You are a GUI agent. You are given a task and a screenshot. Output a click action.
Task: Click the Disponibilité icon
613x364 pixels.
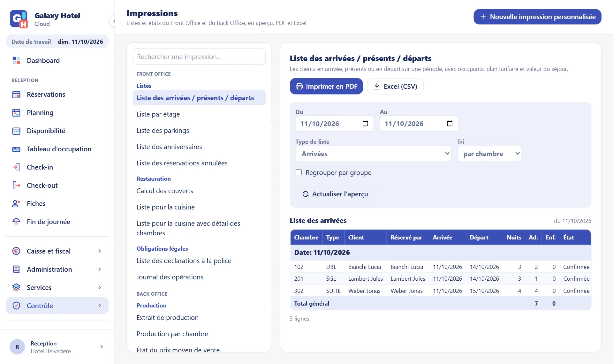coord(16,131)
